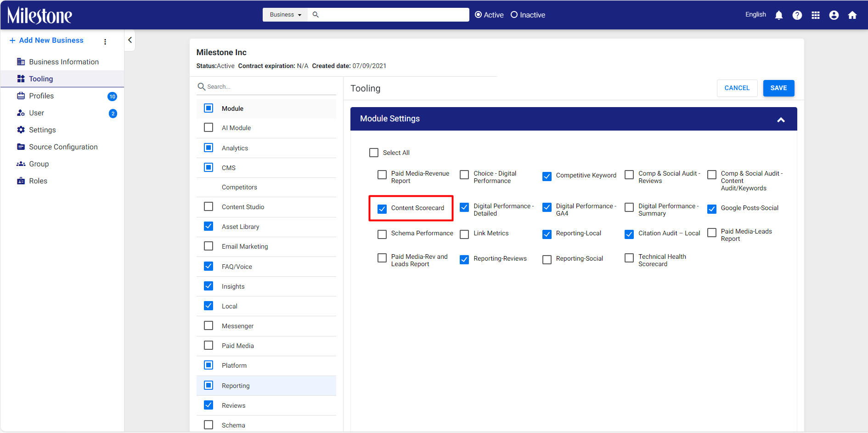Check the Reporting-Social checkbox
The image size is (868, 433).
tap(547, 259)
